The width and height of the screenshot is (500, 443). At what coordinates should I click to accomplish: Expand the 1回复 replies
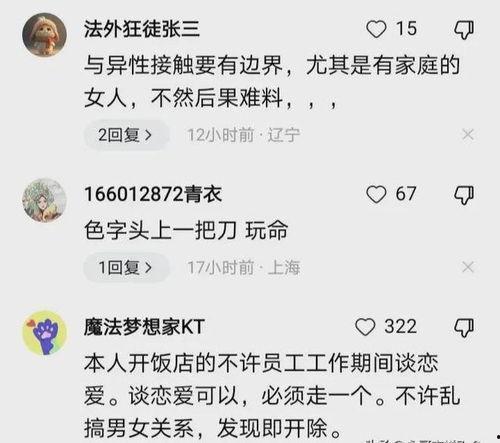pyautogui.click(x=126, y=267)
